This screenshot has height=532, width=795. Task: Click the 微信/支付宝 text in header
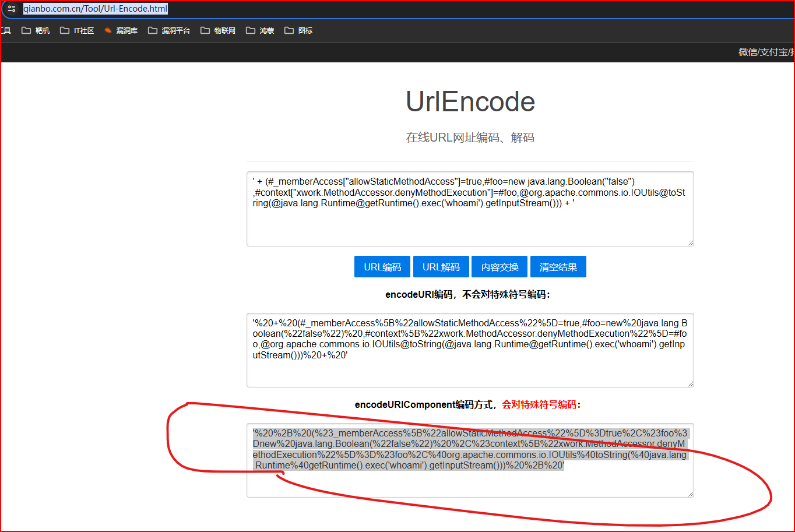(766, 52)
